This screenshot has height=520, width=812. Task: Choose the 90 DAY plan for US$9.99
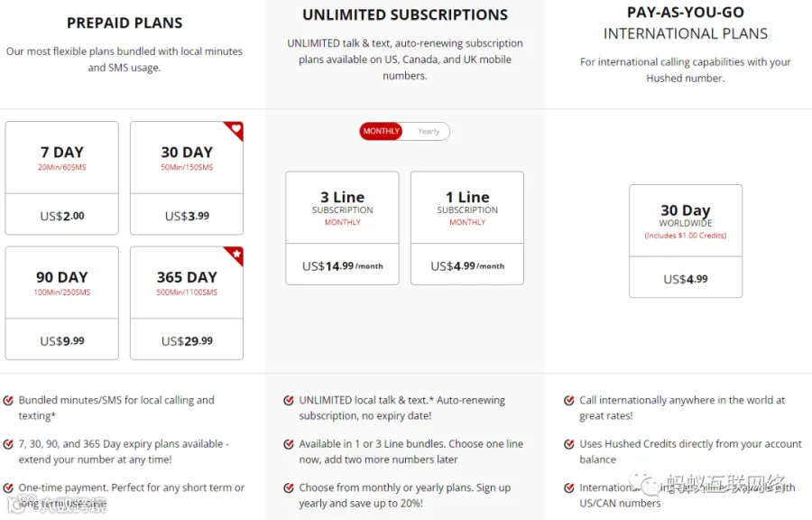pyautogui.click(x=61, y=303)
